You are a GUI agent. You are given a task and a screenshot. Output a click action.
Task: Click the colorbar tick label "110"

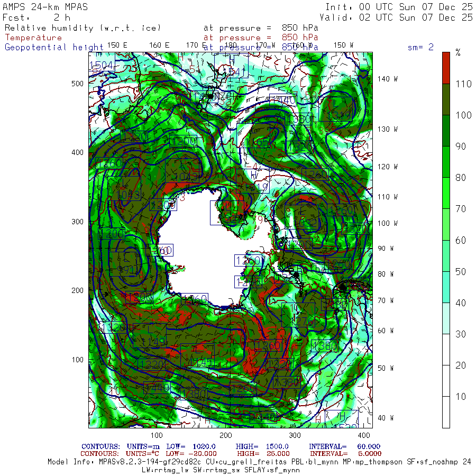point(463,84)
